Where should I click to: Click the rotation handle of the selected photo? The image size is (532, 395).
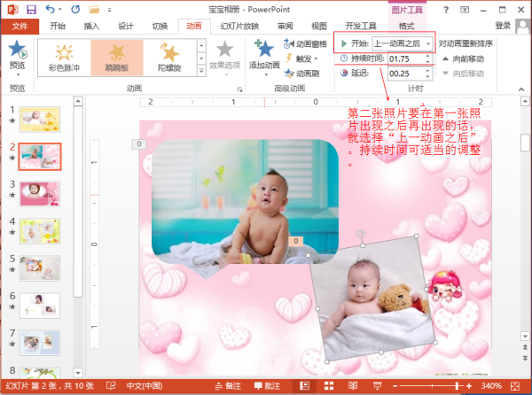tap(360, 234)
